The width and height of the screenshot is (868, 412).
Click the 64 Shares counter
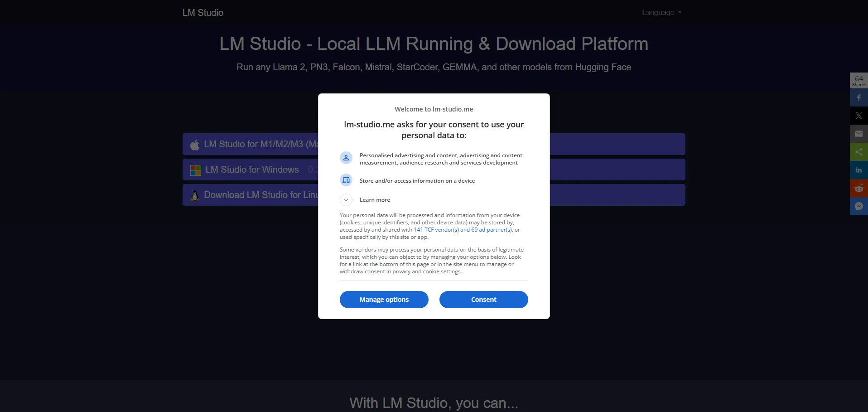click(858, 81)
